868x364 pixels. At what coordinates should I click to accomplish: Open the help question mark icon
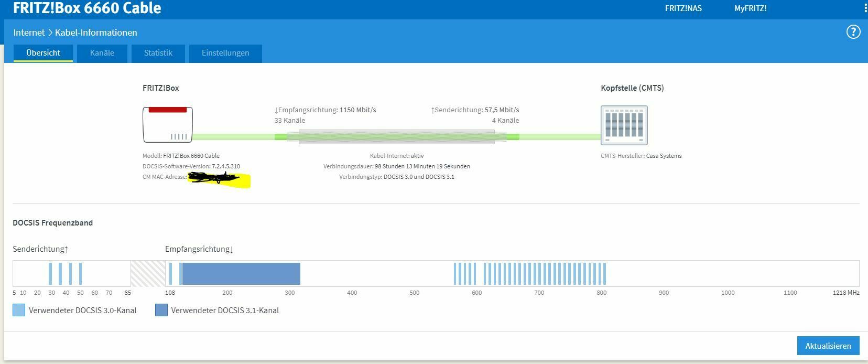(853, 32)
